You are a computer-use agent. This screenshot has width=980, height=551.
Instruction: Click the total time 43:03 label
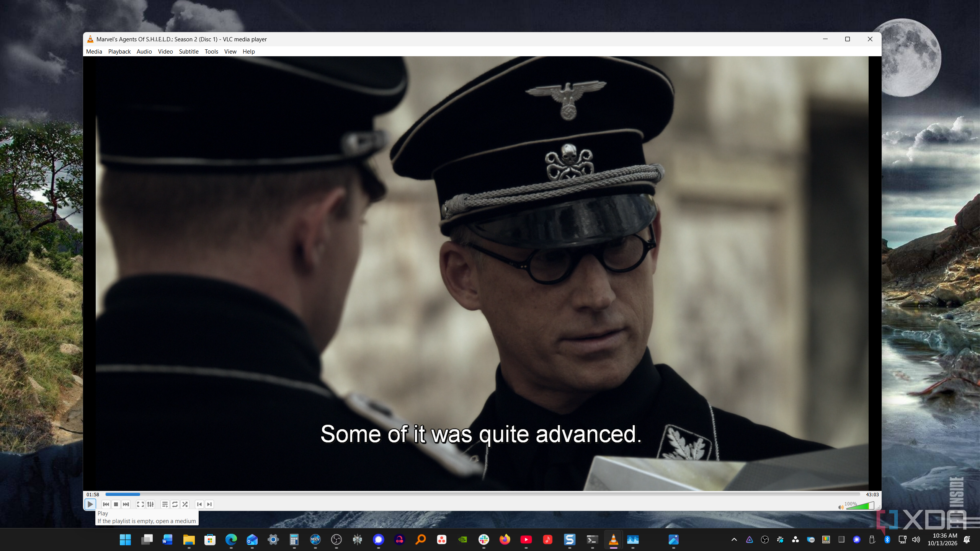(872, 494)
